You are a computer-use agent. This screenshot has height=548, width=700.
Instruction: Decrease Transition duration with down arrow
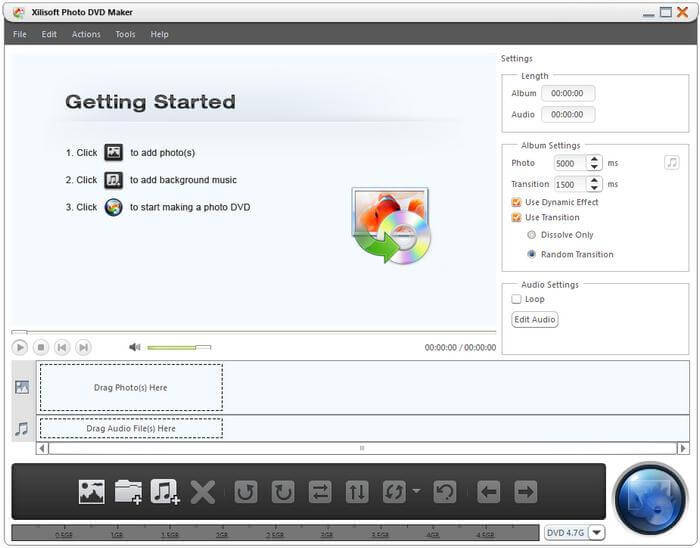point(594,188)
